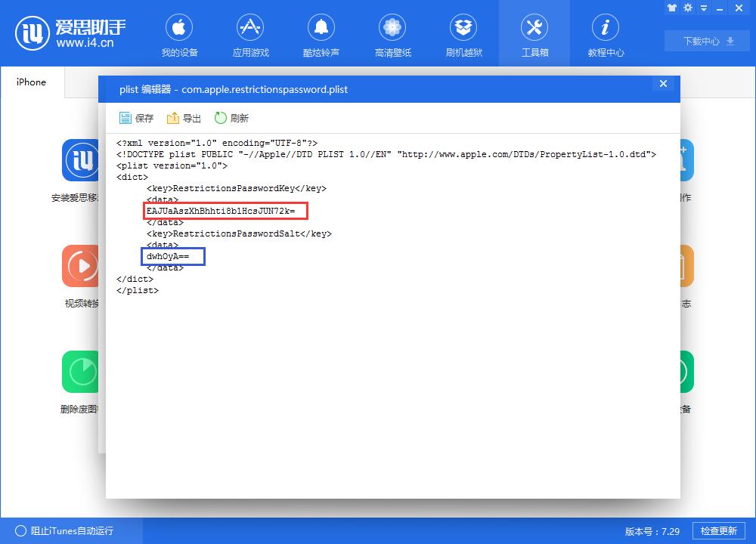This screenshot has width=756, height=544.
Task: Toggle 阻止iTunes自动运行 option
Action: [64, 531]
